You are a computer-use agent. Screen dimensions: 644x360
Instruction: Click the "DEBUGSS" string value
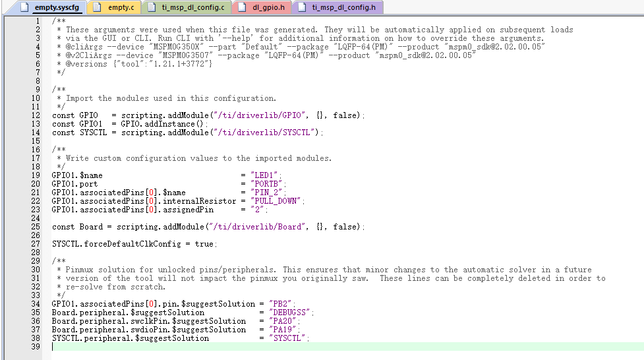tap(289, 313)
